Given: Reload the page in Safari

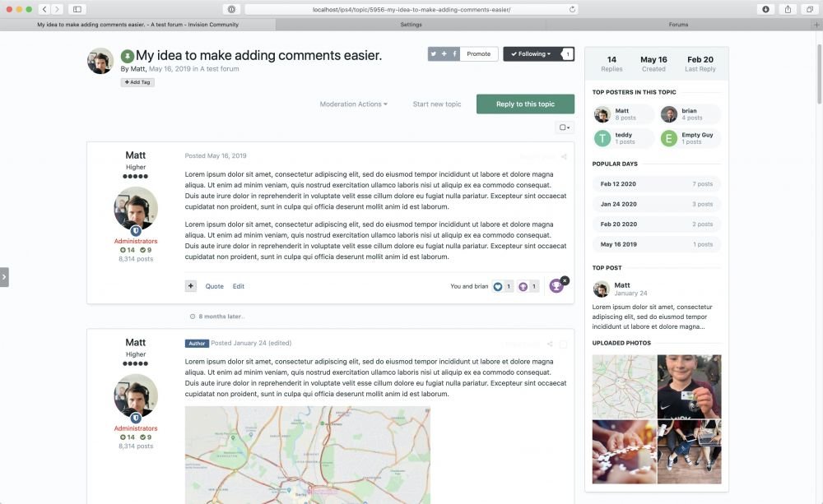Looking at the screenshot, I should pos(573,9).
